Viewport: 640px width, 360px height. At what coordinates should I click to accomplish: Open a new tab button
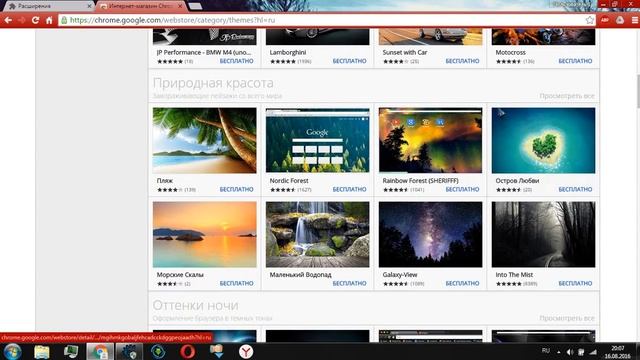[x=196, y=6]
